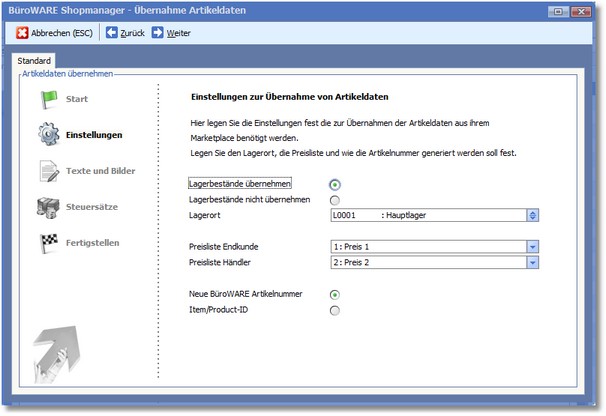The image size is (606, 416).
Task: Click the Lagerort field showing Hauptlager
Action: [426, 214]
